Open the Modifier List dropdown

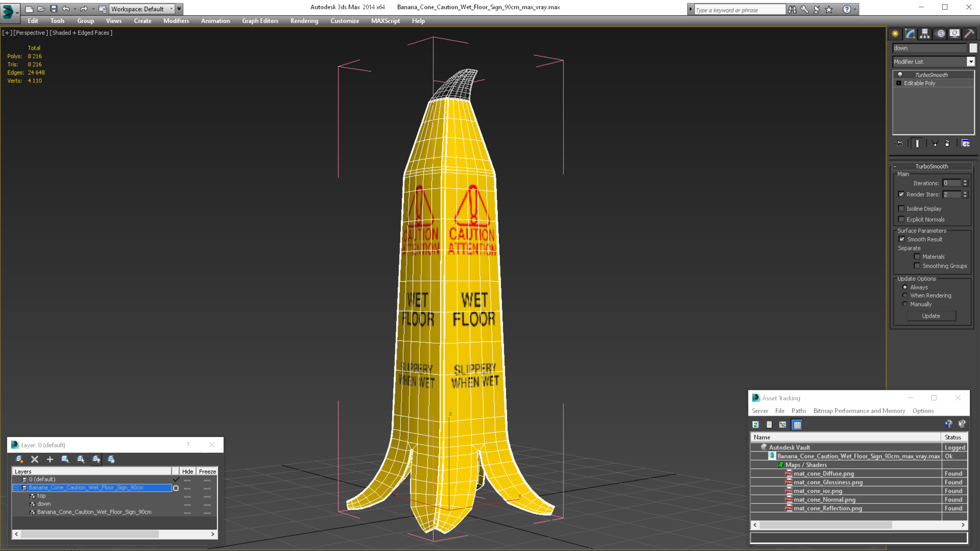[x=971, y=62]
